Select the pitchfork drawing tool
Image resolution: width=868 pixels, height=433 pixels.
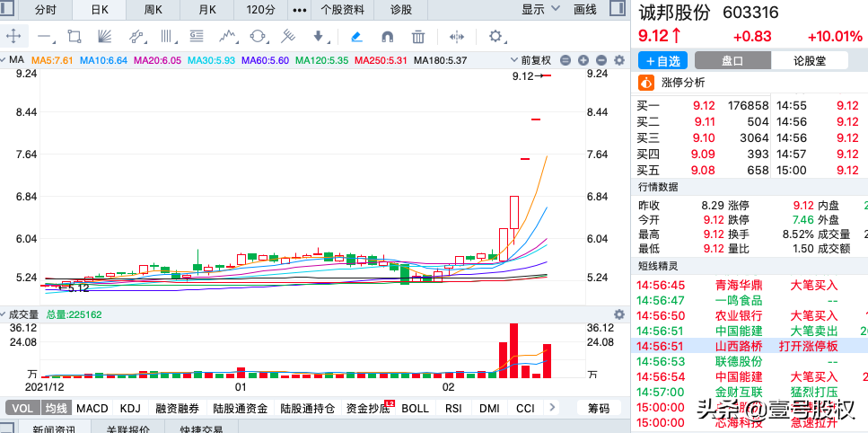tap(287, 37)
